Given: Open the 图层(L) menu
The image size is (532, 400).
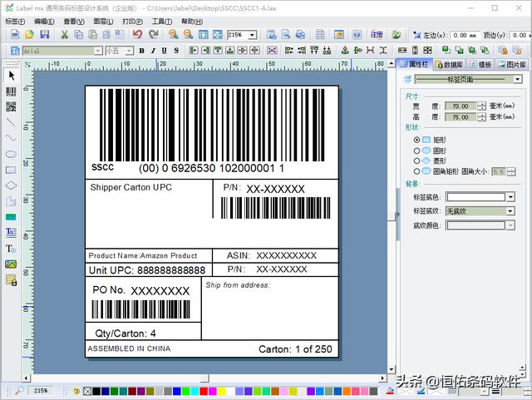Looking at the screenshot, I should point(103,22).
